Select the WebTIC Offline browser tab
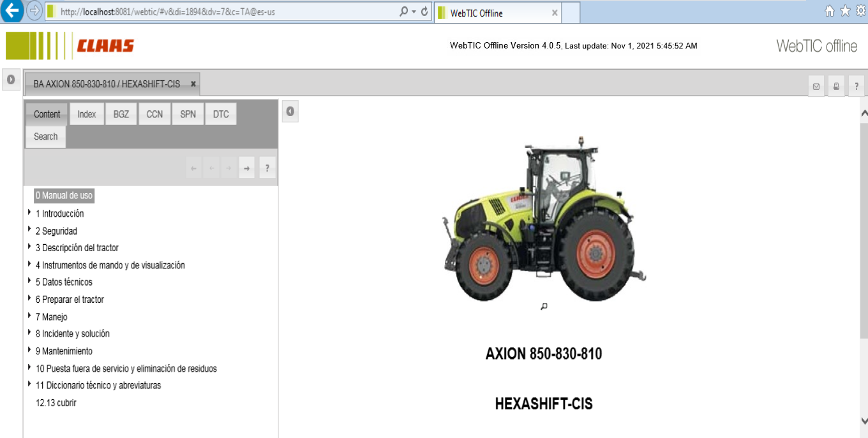Viewport: 868px width, 438px height. tap(497, 13)
